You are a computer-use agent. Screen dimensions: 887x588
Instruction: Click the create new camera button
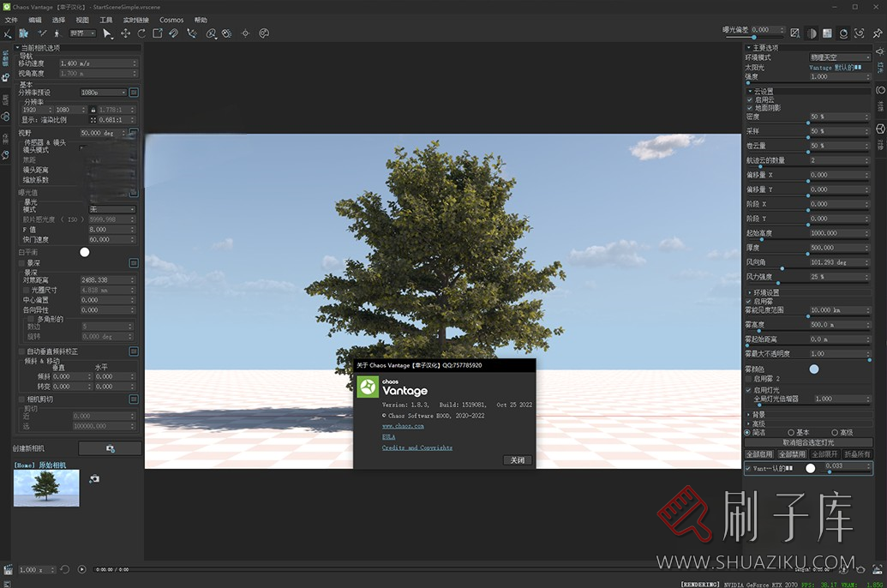[x=110, y=448]
